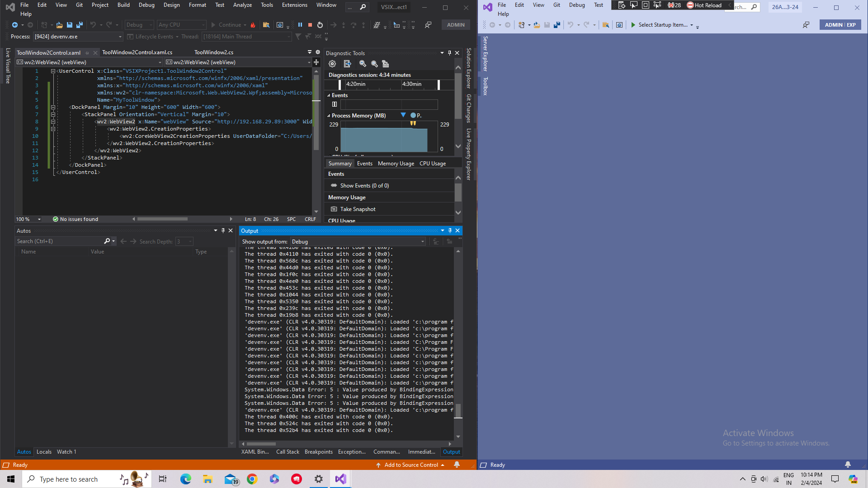Image resolution: width=868 pixels, height=488 pixels.
Task: Open the Analyze menu
Action: 242,5
